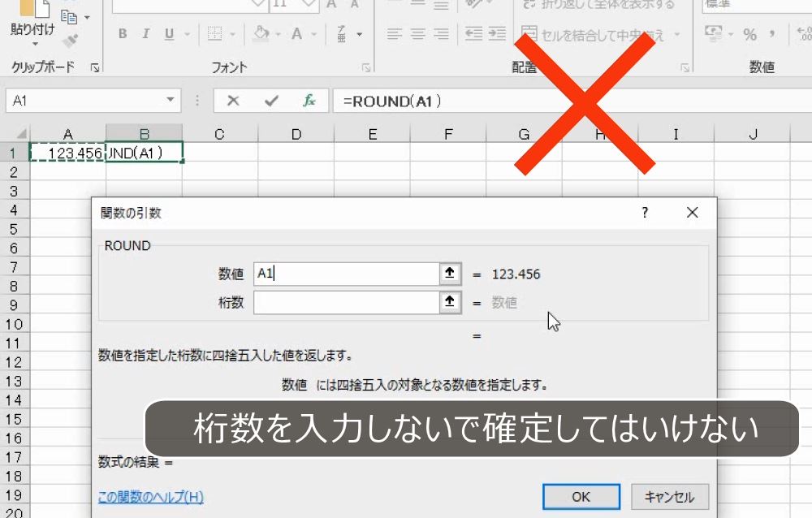
Task: Click the キャンセル button
Action: 670,497
